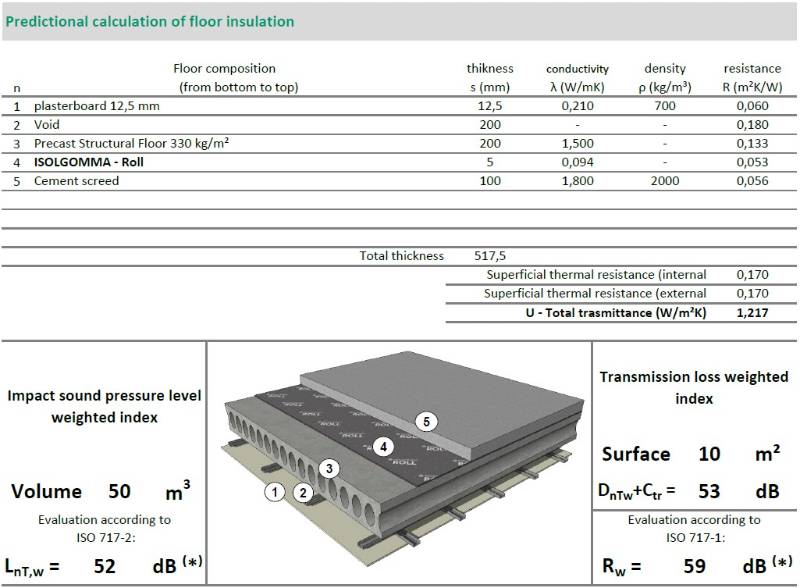
Task: Click callout number 3 on the floor diagram
Action: (x=327, y=467)
